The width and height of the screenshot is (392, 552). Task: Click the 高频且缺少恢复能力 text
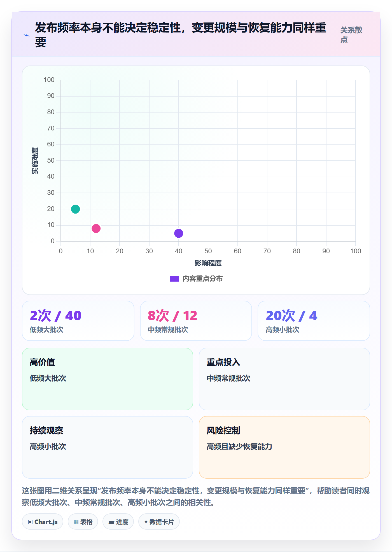tap(239, 446)
